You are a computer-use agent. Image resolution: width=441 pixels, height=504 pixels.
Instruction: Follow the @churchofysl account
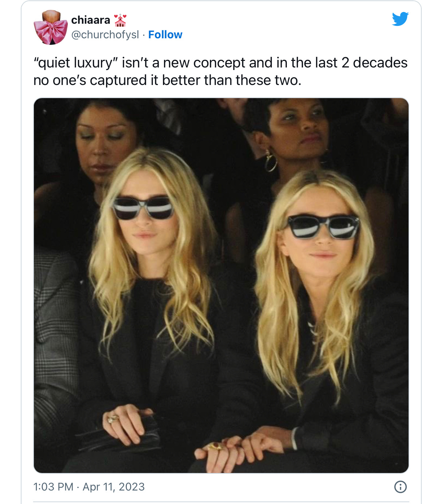tap(165, 35)
